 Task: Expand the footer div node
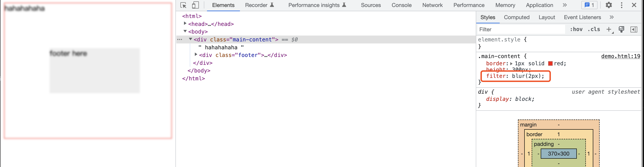tap(196, 54)
